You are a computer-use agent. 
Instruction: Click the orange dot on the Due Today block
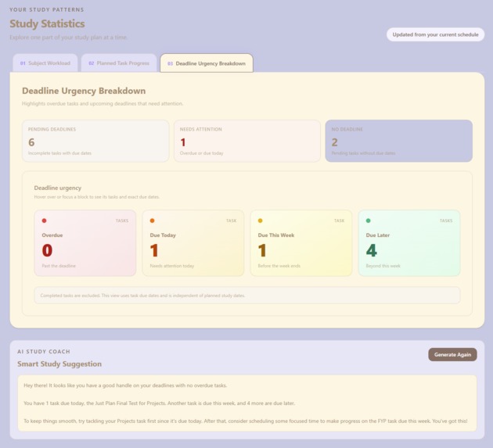152,220
